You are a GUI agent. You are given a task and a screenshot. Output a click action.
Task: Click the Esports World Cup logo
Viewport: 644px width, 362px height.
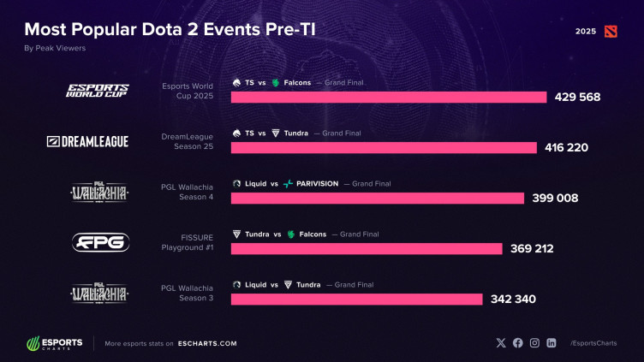tap(98, 91)
